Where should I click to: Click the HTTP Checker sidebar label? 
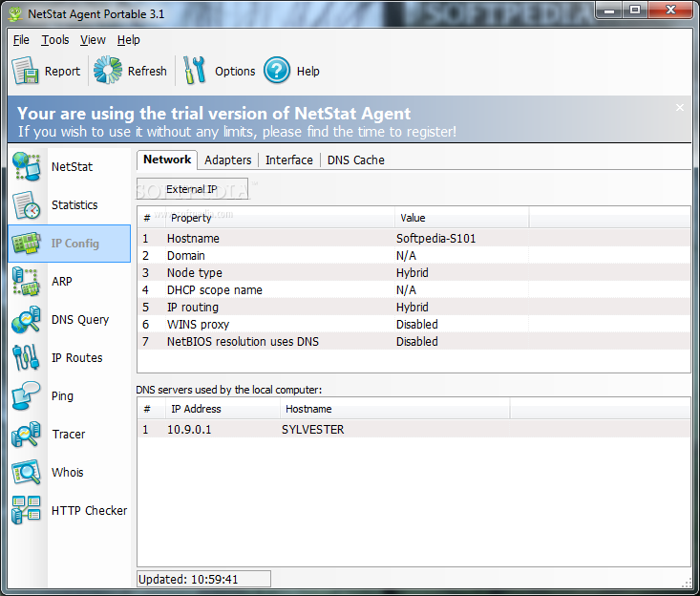(x=89, y=510)
